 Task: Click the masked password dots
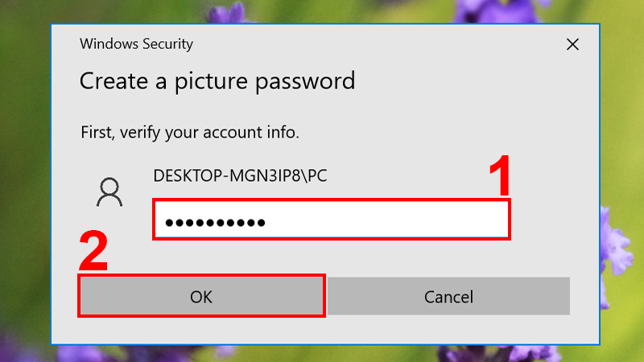pyautogui.click(x=215, y=223)
